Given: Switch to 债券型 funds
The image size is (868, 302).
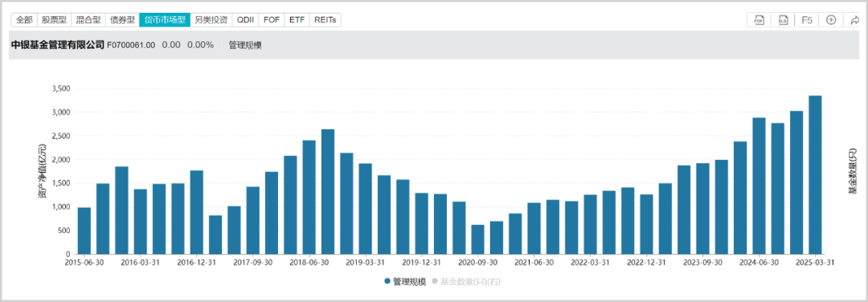Looking at the screenshot, I should click(122, 20).
